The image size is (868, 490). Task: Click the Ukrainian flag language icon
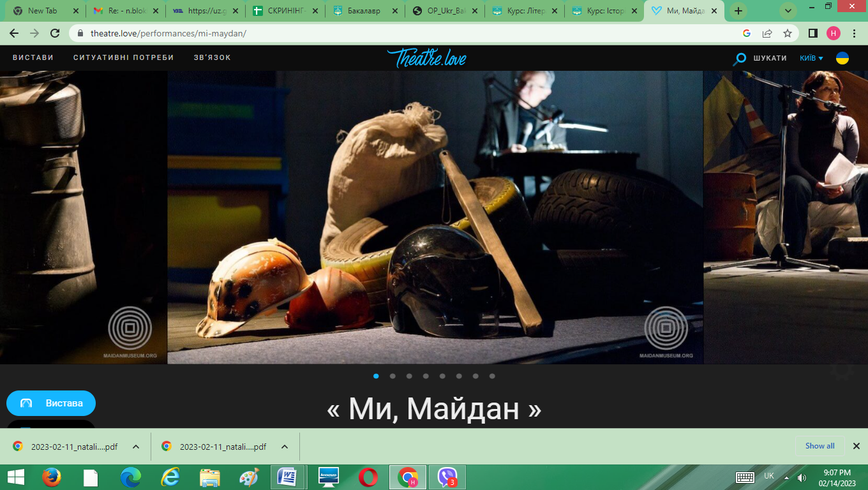[x=842, y=58]
